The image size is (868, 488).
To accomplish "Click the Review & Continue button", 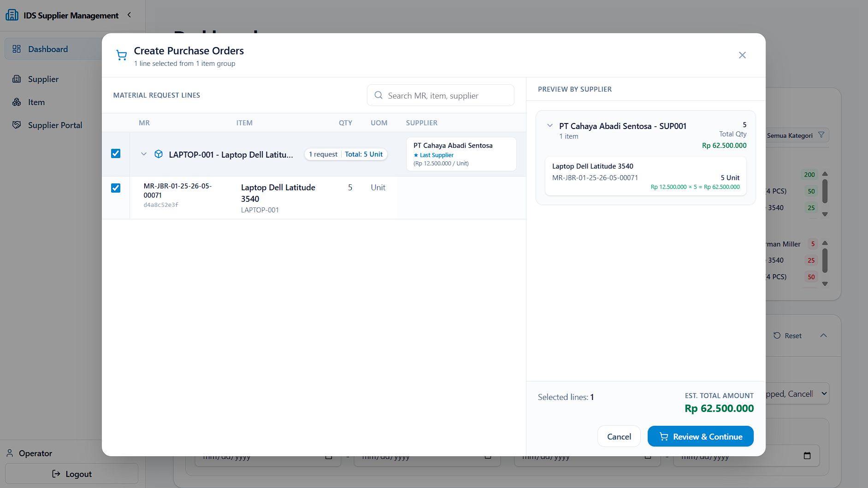I will tap(700, 436).
